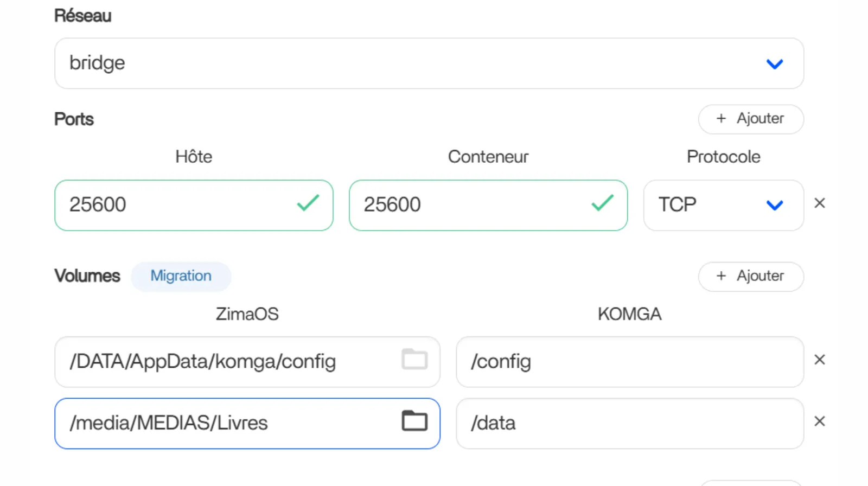Viewport: 868px width, 486px height.
Task: Remove the 25600 port mapping row
Action: (819, 203)
